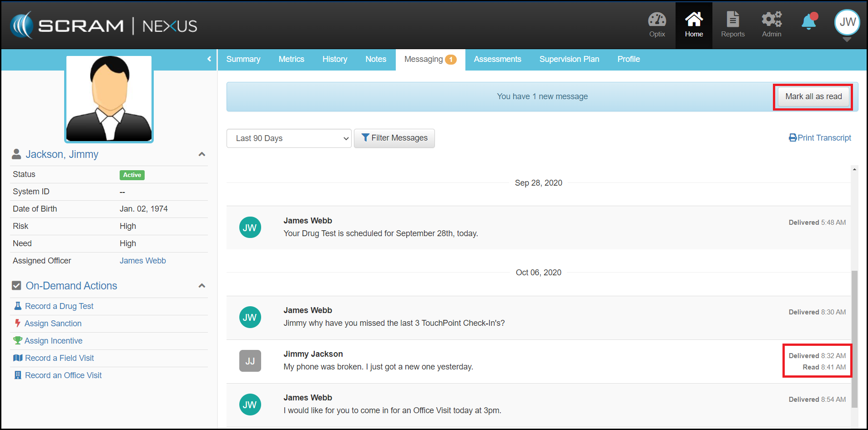Open the Last 90 Days dropdown
Image resolution: width=868 pixels, height=430 pixels.
(x=289, y=138)
